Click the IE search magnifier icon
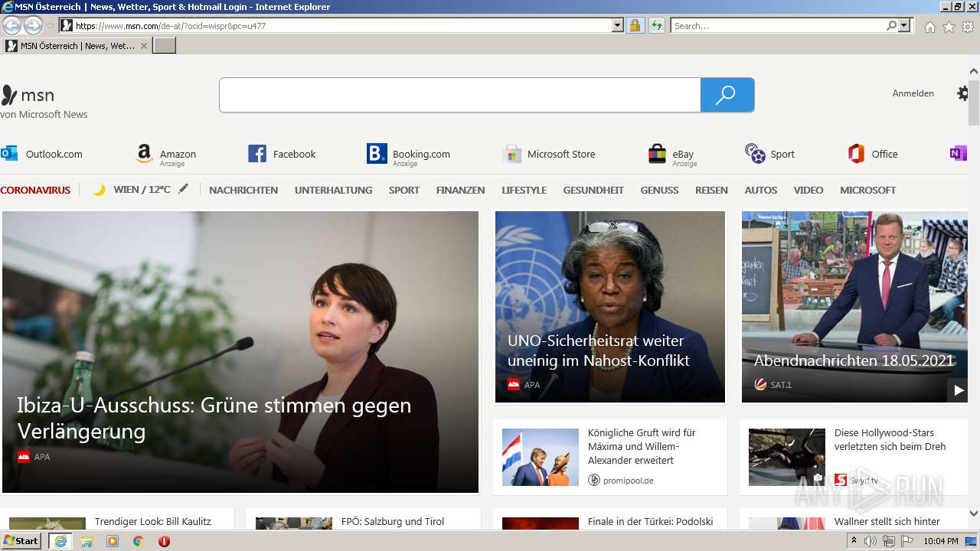Image resolution: width=980 pixels, height=551 pixels. (891, 26)
